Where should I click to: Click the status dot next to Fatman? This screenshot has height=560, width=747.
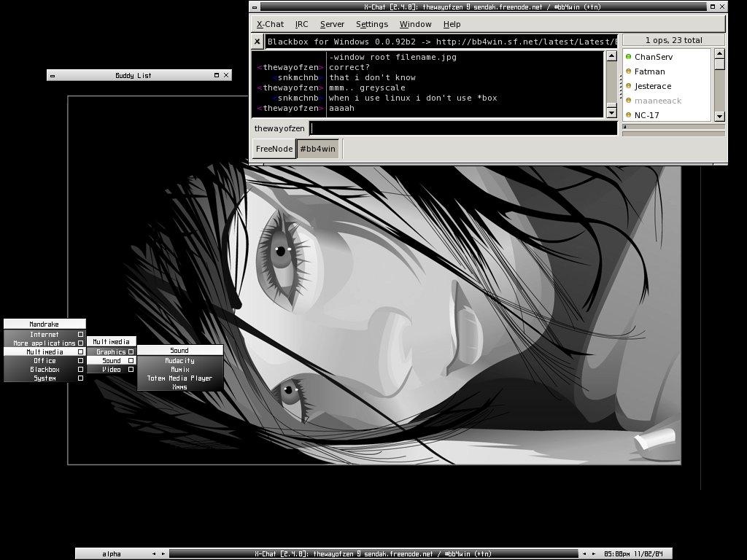[628, 71]
